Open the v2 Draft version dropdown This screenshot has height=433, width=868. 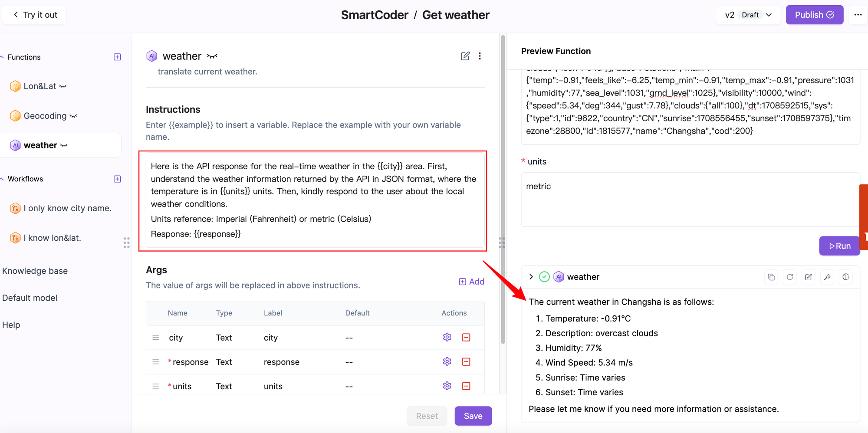coord(748,15)
